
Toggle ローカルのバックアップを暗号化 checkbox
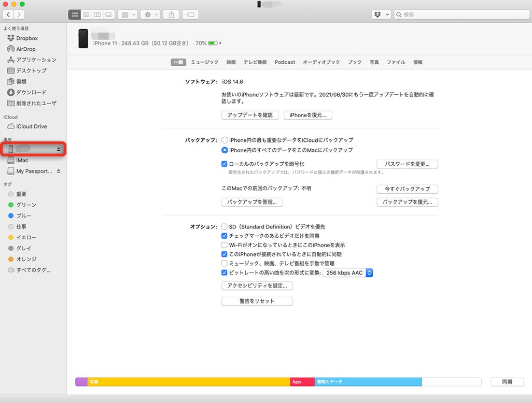225,164
